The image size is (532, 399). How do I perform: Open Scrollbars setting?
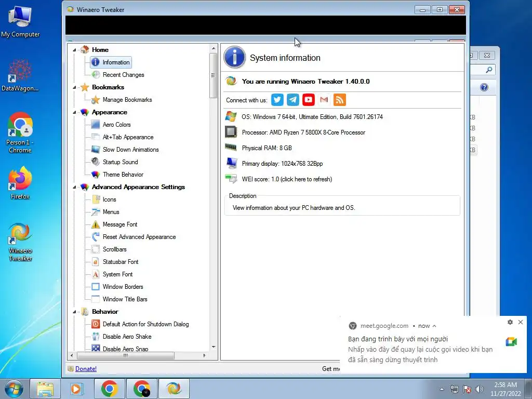point(114,249)
